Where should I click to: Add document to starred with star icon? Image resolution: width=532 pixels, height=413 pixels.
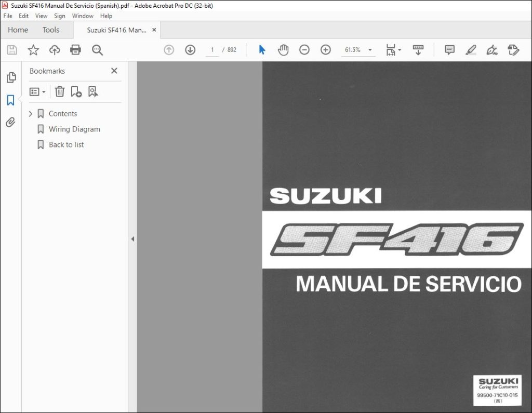(33, 50)
